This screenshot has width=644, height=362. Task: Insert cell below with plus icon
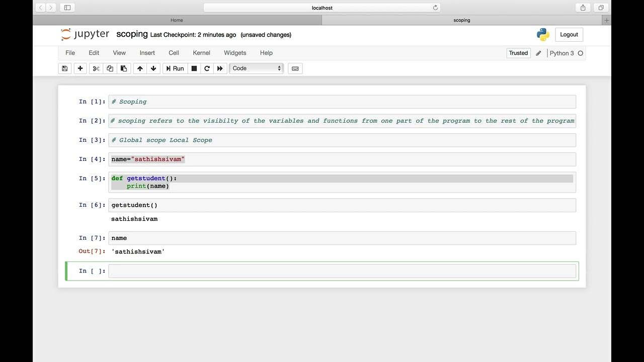(80, 68)
